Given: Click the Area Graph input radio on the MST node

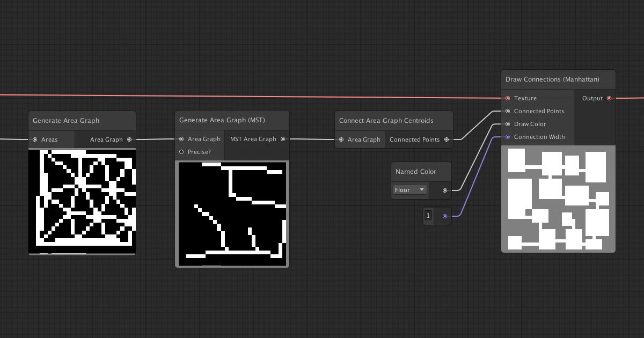Looking at the screenshot, I should click(181, 138).
